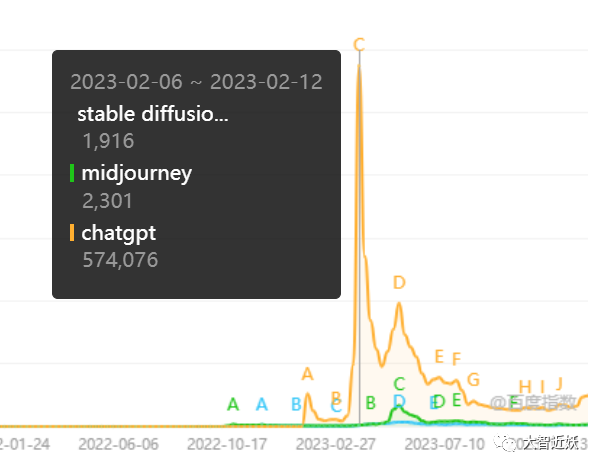
Task: Click the blue B marker
Action: coord(296,404)
